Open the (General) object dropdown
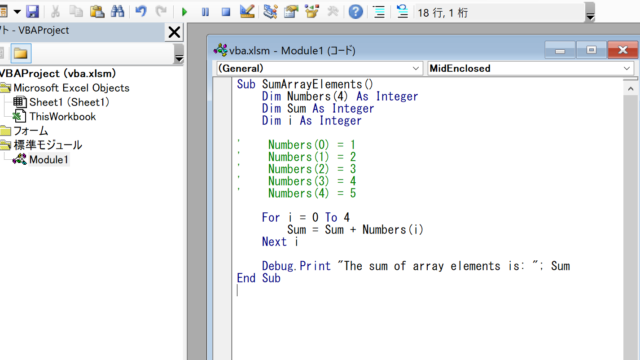Image resolution: width=640 pixels, height=360 pixels. pos(319,68)
